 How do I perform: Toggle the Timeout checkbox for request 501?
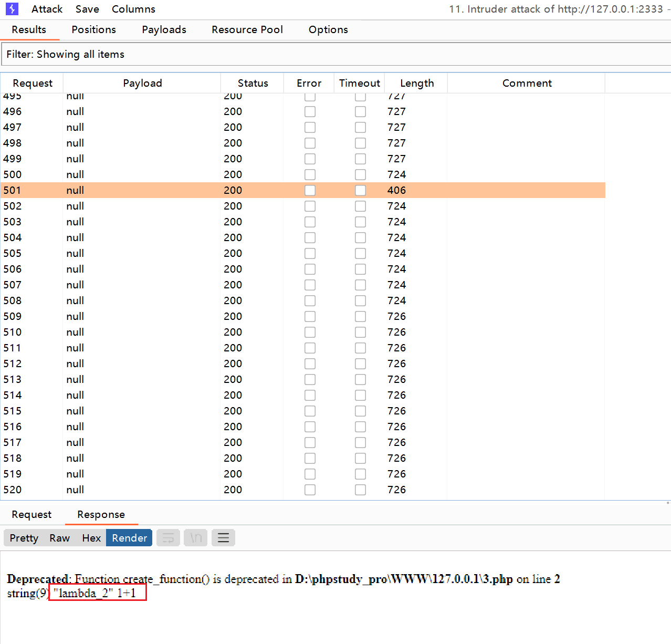pos(360,190)
